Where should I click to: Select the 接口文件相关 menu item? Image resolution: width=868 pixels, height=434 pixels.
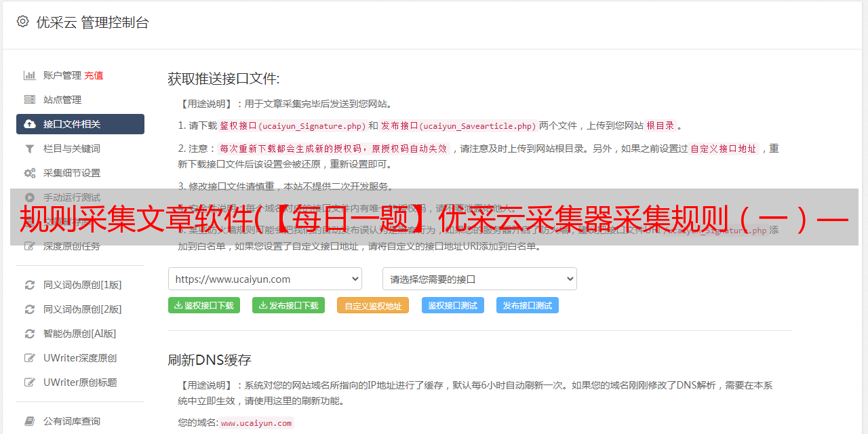(x=80, y=124)
